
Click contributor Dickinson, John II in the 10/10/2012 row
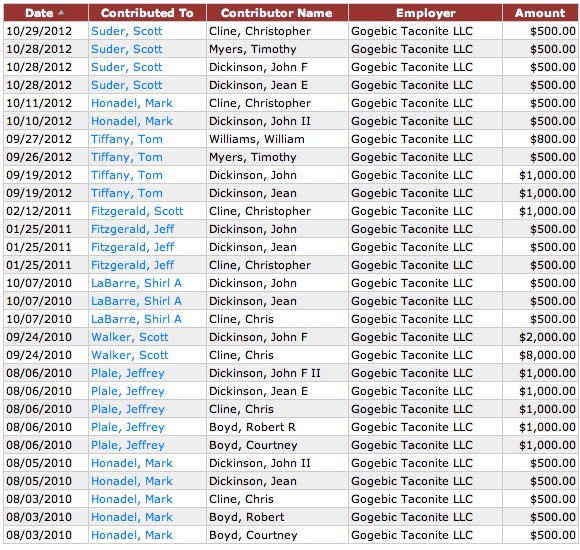click(x=260, y=121)
